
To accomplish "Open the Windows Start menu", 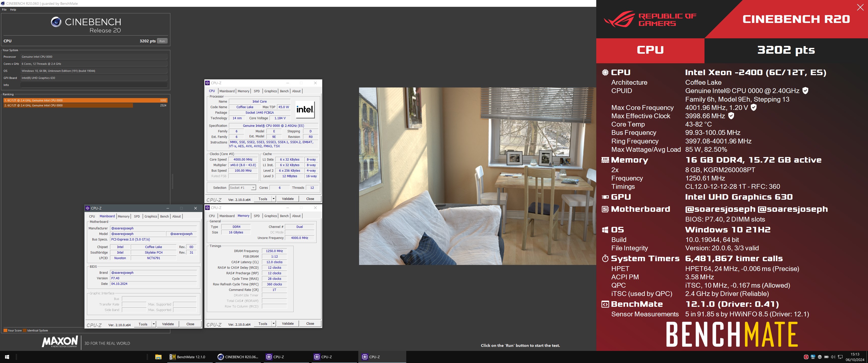I will tap(7, 357).
